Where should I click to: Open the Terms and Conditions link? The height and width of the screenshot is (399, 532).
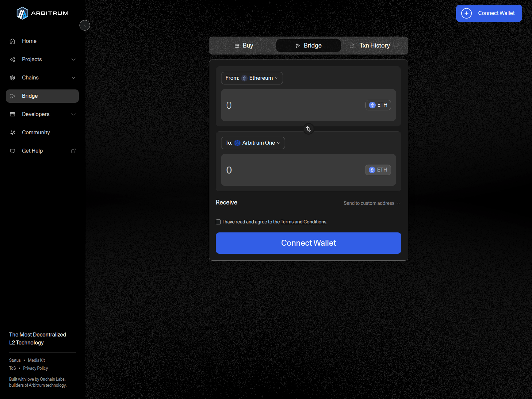tap(304, 222)
